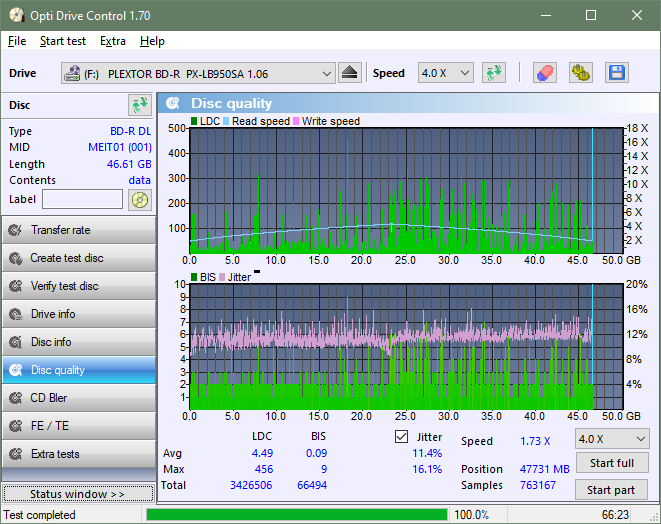
Task: Open the settings icon in toolbar
Action: (580, 73)
